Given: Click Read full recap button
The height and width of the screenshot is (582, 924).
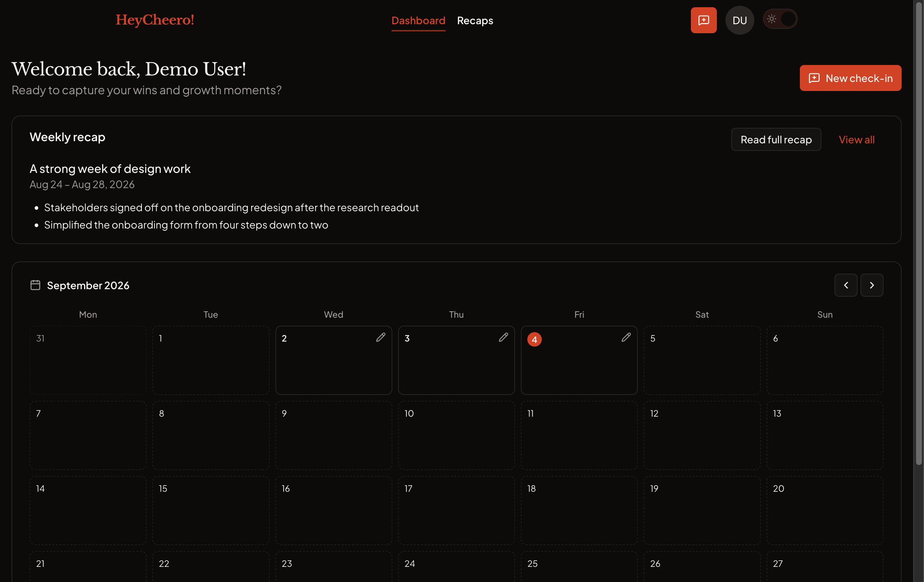Looking at the screenshot, I should click(x=776, y=139).
